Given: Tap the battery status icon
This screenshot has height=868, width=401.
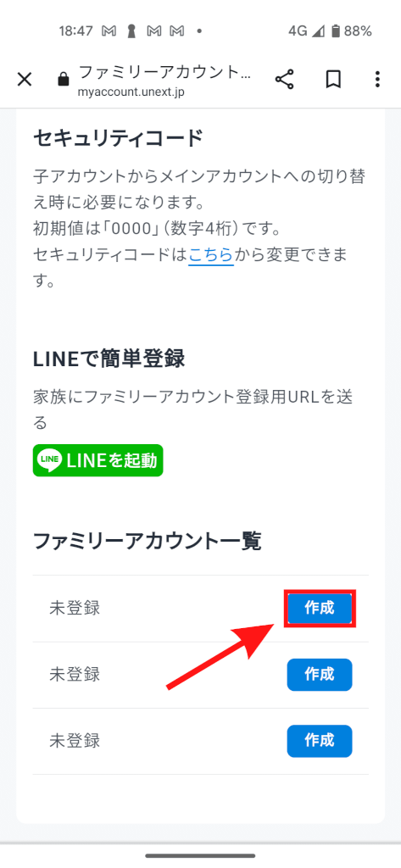Looking at the screenshot, I should [x=335, y=31].
